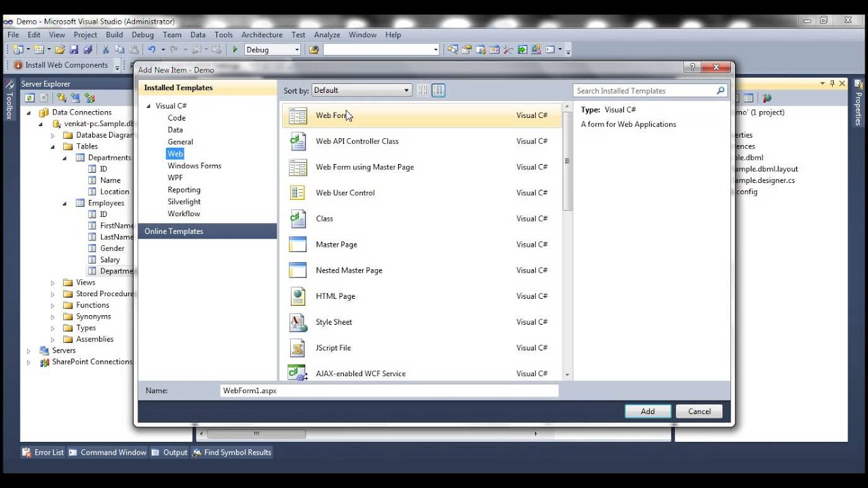Collapse the Employees table node
Screen dimensions: 868x488
point(65,203)
